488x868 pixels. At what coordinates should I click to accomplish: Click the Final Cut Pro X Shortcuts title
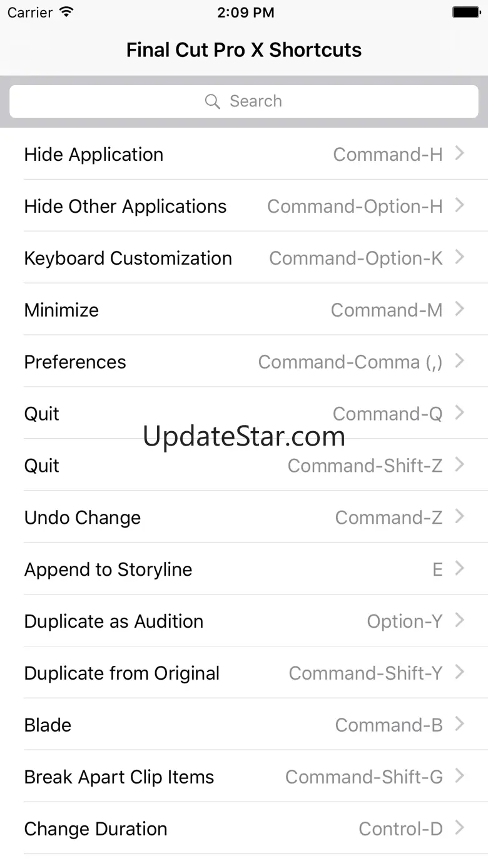[244, 50]
